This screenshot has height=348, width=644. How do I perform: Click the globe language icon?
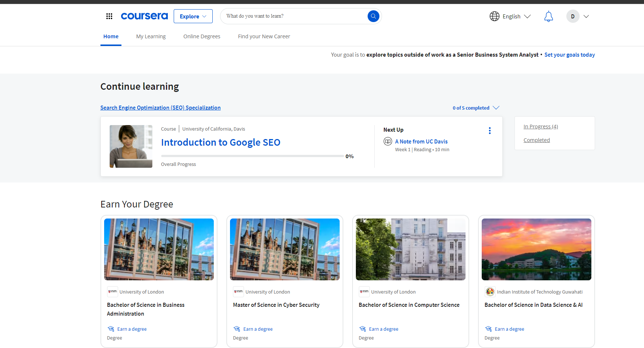pyautogui.click(x=494, y=16)
